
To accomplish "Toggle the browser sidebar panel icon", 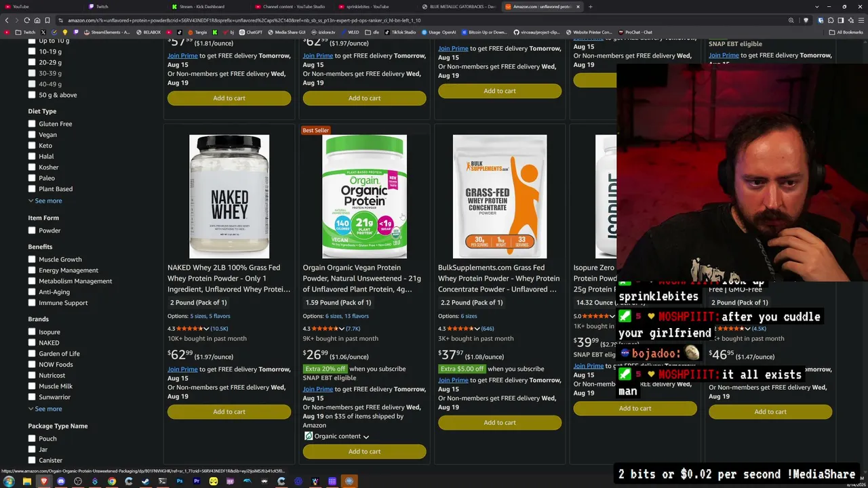I will (x=841, y=20).
